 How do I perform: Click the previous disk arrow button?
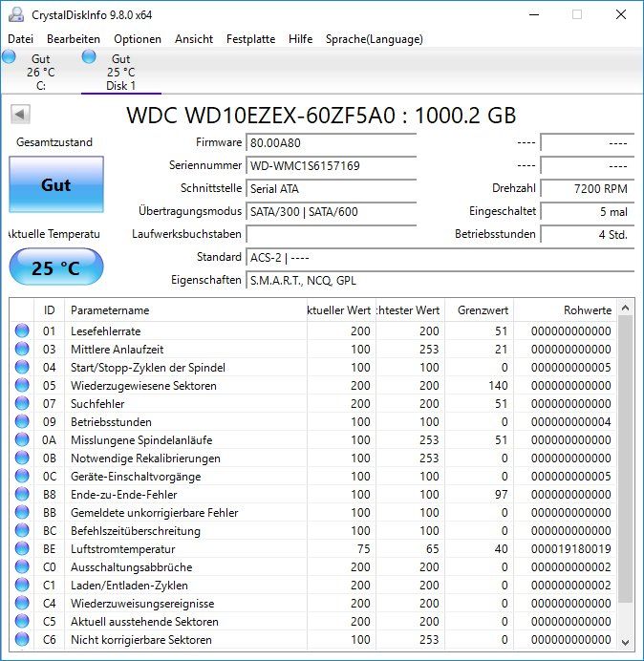(20, 115)
